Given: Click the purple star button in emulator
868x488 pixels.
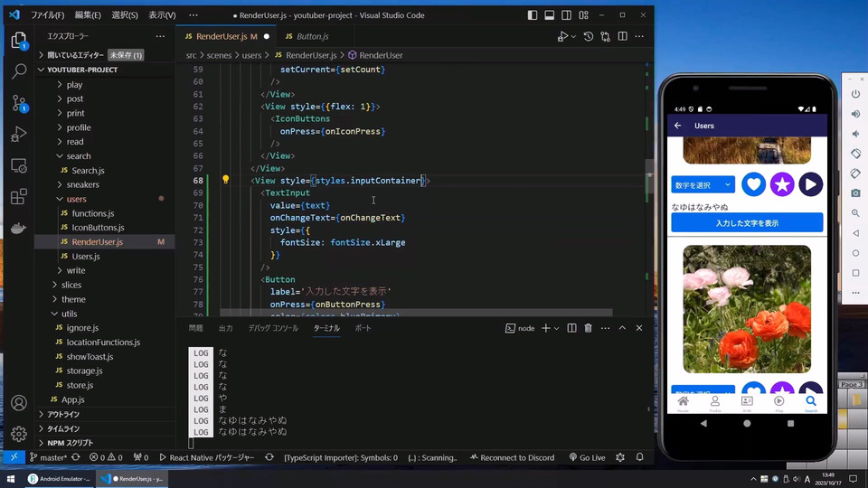Looking at the screenshot, I should (782, 184).
